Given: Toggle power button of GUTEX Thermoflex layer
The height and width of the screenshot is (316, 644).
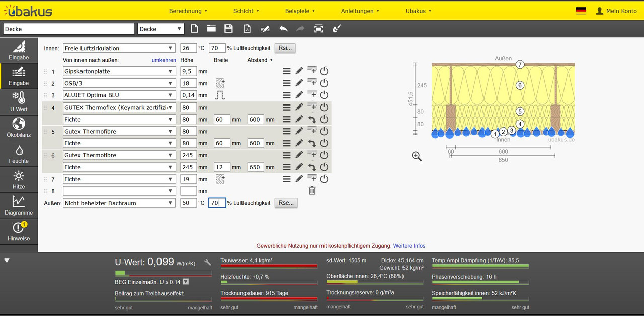Looking at the screenshot, I should [324, 107].
